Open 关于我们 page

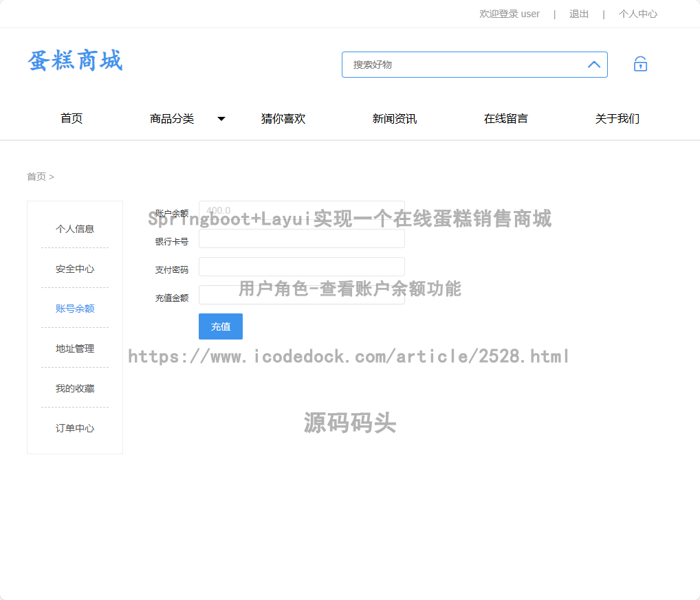click(617, 119)
